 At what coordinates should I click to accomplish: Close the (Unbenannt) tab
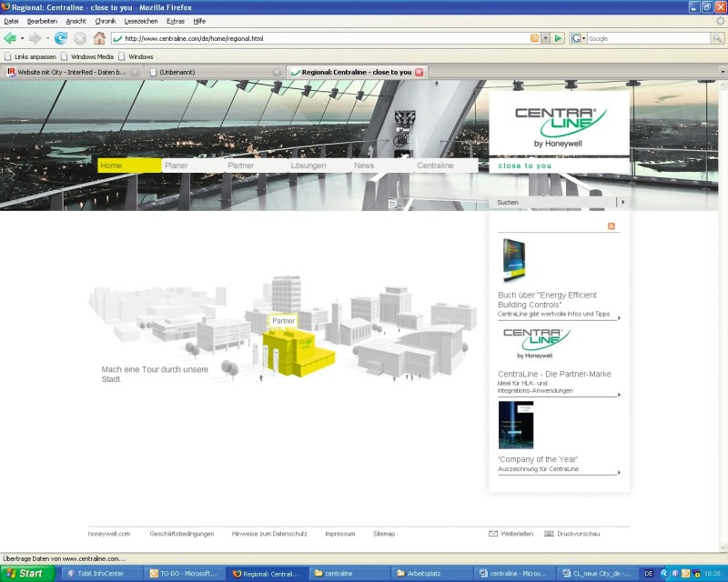coord(277,72)
